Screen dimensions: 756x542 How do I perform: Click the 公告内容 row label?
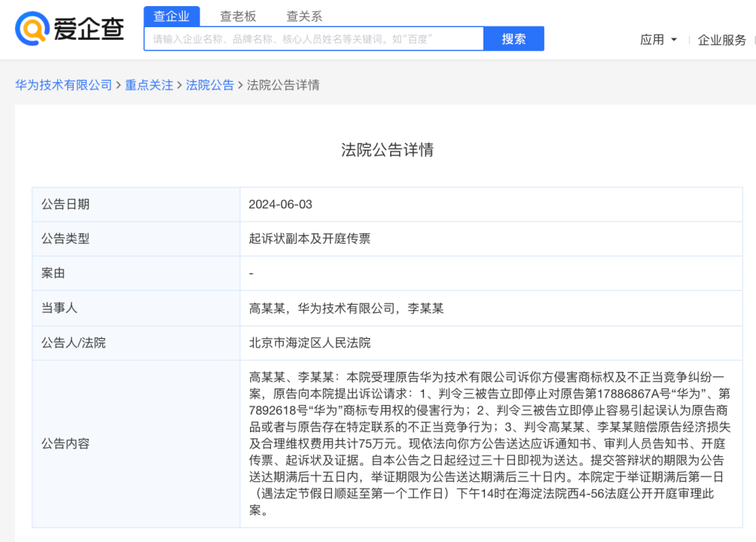tap(66, 443)
